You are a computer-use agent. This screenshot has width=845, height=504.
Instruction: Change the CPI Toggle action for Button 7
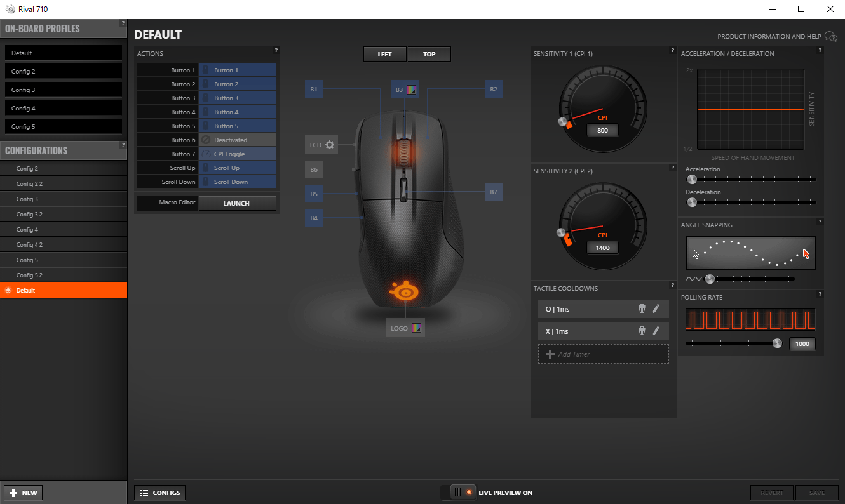click(238, 154)
